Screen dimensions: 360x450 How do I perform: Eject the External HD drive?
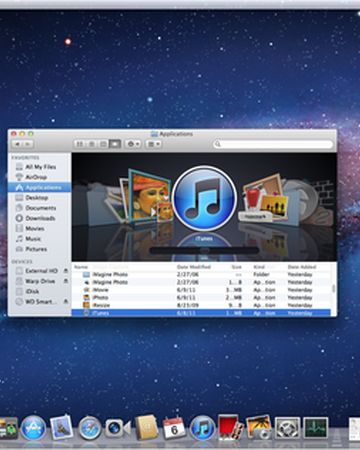tap(66, 271)
